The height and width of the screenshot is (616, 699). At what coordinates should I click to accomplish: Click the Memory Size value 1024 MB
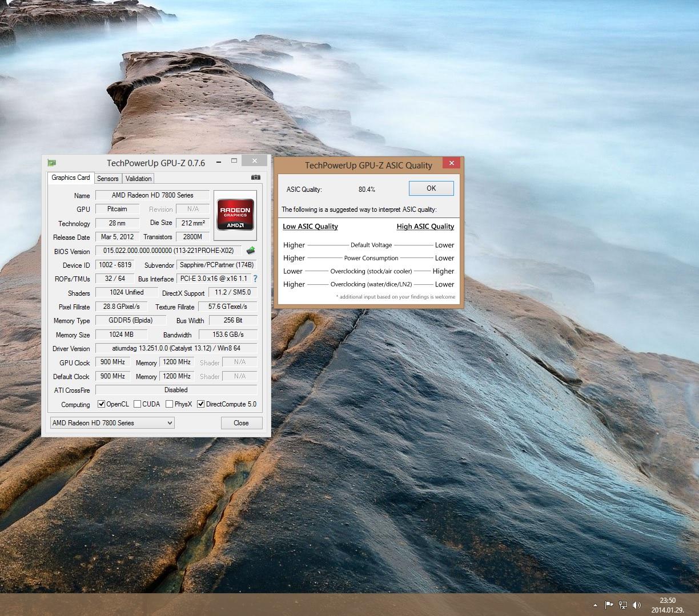[121, 335]
